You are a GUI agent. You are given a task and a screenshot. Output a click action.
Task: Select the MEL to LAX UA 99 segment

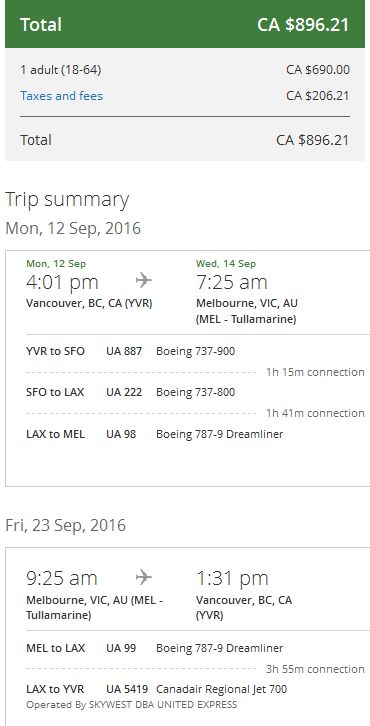(155, 648)
